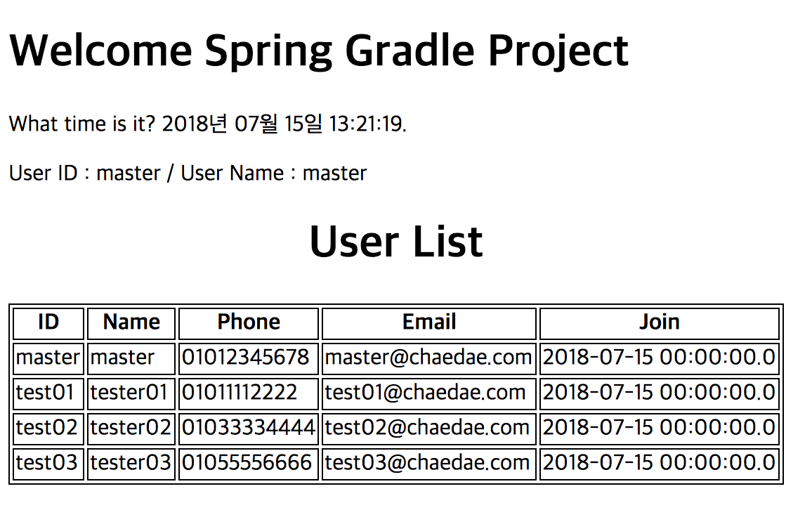Click phone number 01012345678
This screenshot has height=510, width=812.
[x=246, y=358]
